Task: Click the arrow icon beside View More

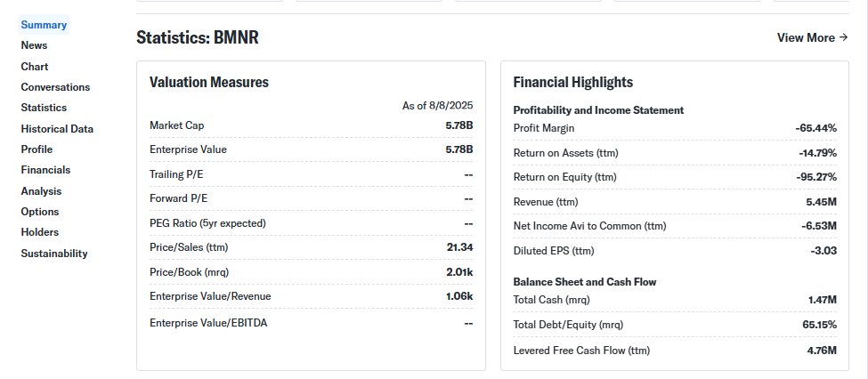Action: point(843,37)
